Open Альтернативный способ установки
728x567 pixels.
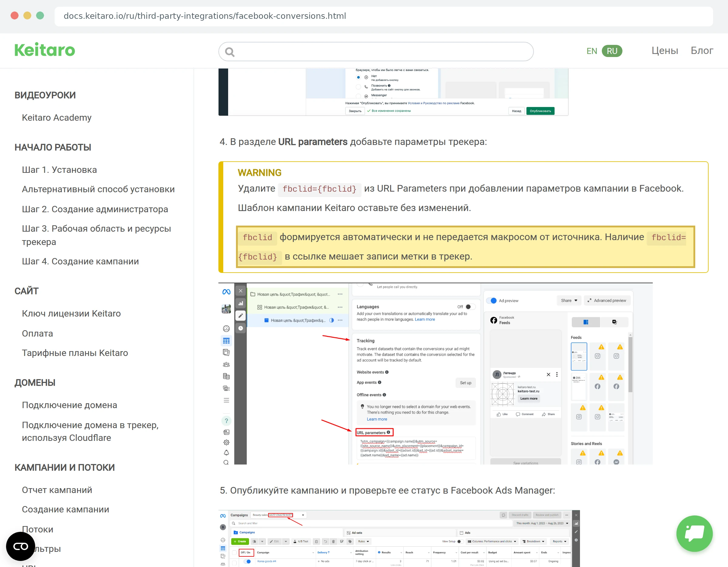(98, 189)
